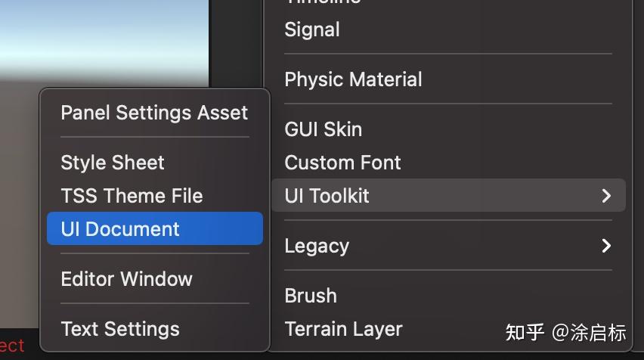Expand the UI Toolkit submenu arrow
Screen dimensions: 644x360
(605, 196)
